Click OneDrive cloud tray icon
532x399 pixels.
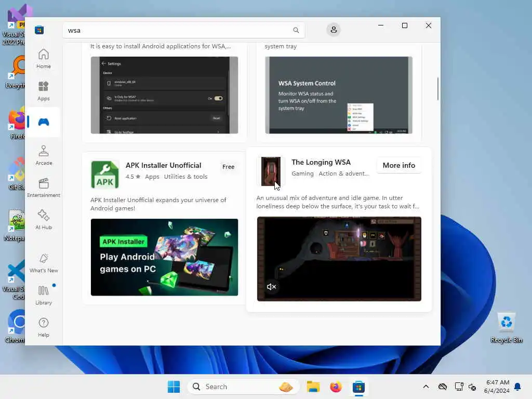(443, 387)
